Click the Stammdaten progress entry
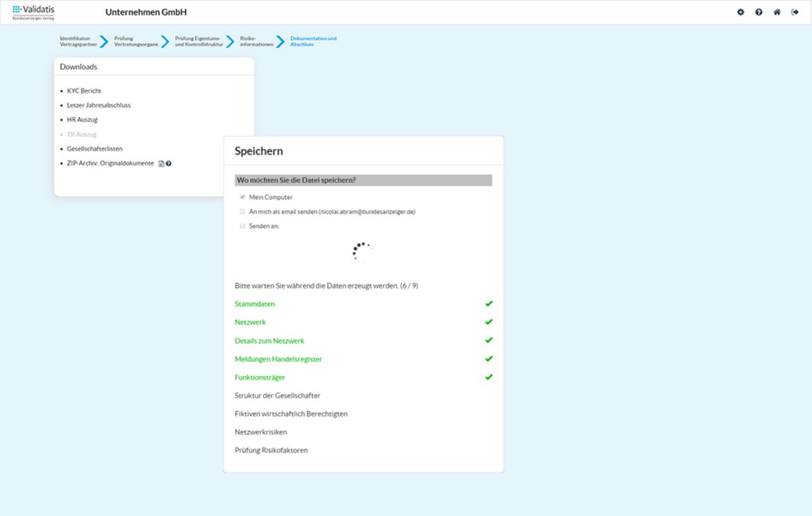Viewport: 812px width, 516px height. 255,304
